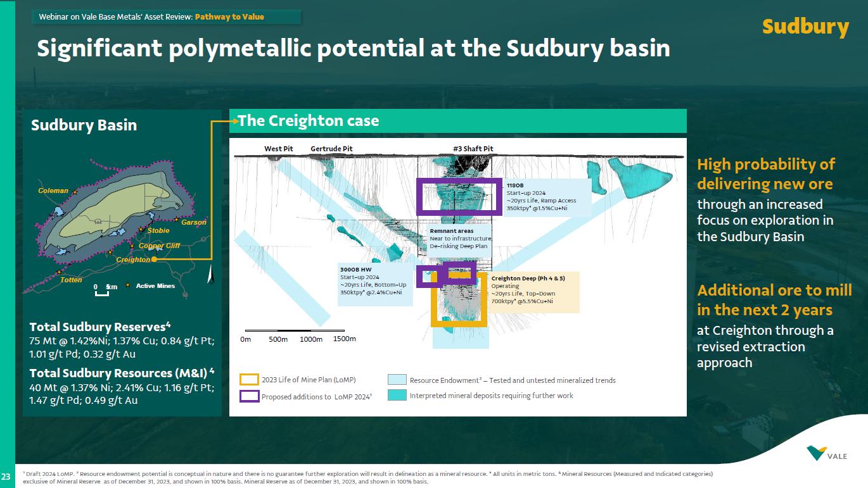Select the teal Interpreted mineral deposits swatch
Screen dimensions: 868x488
tap(397, 395)
